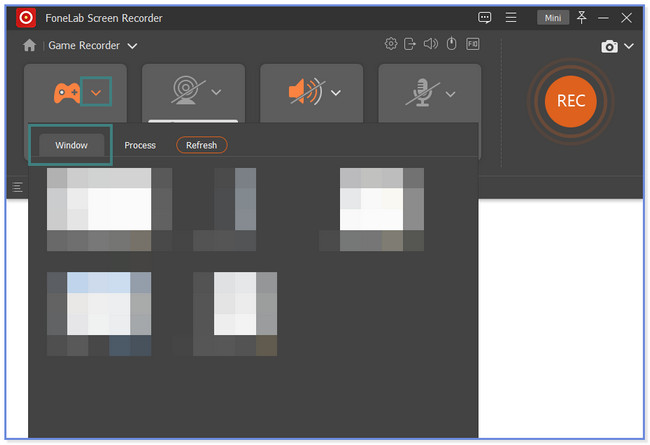
Task: Toggle the microphone icon
Action: point(422,92)
